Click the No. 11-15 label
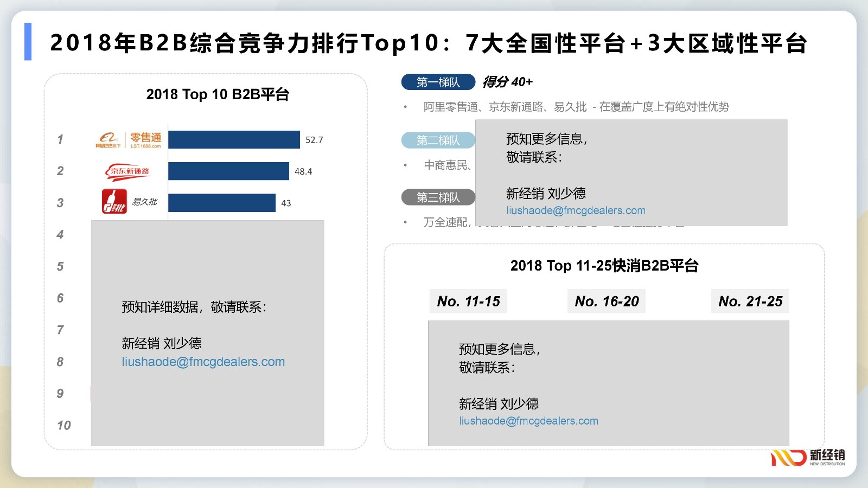868x488 pixels. (x=468, y=301)
